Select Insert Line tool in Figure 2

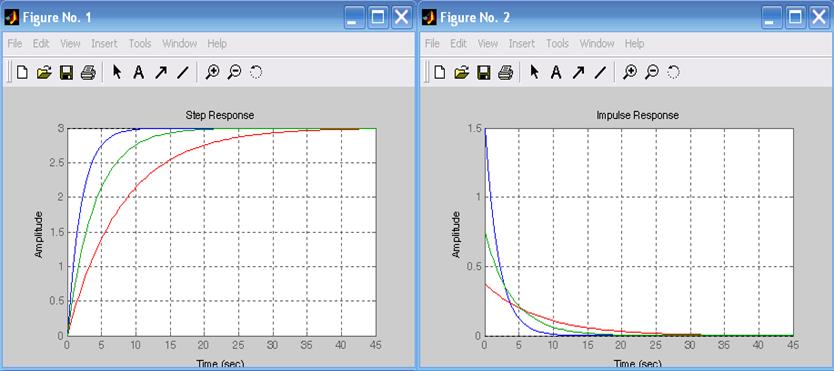point(600,72)
